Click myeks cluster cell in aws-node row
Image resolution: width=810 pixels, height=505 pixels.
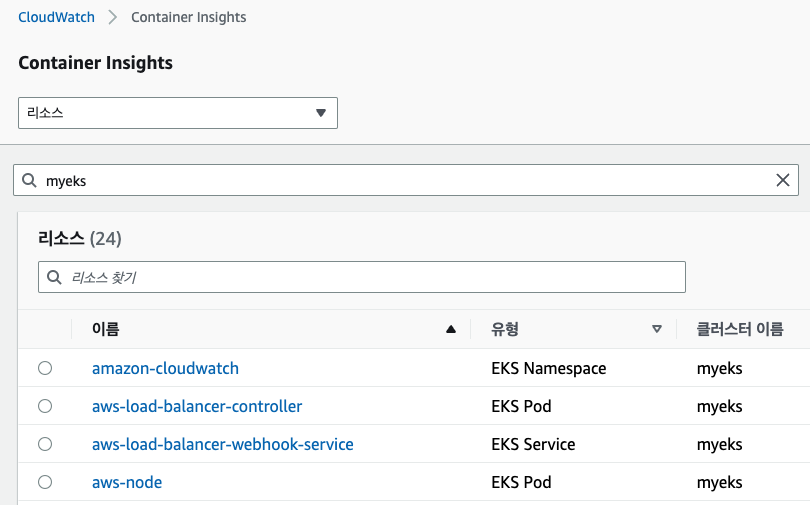tap(720, 483)
